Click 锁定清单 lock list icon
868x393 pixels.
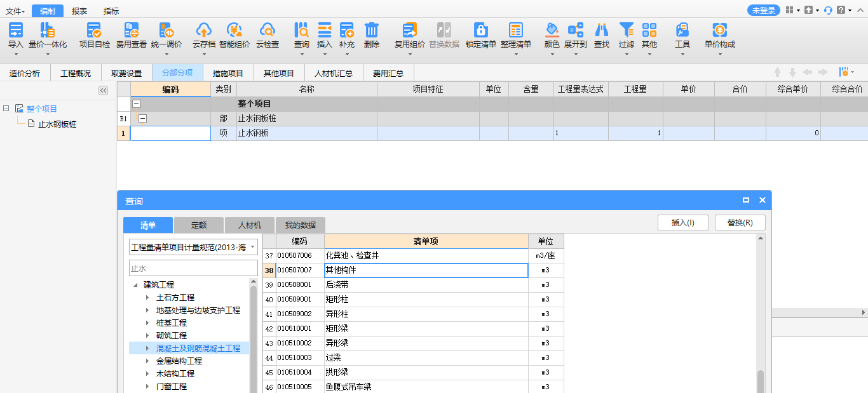pyautogui.click(x=481, y=36)
